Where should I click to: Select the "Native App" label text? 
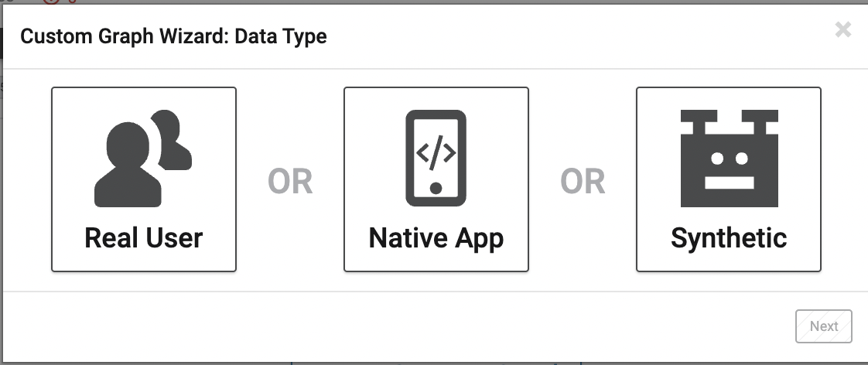coord(436,238)
